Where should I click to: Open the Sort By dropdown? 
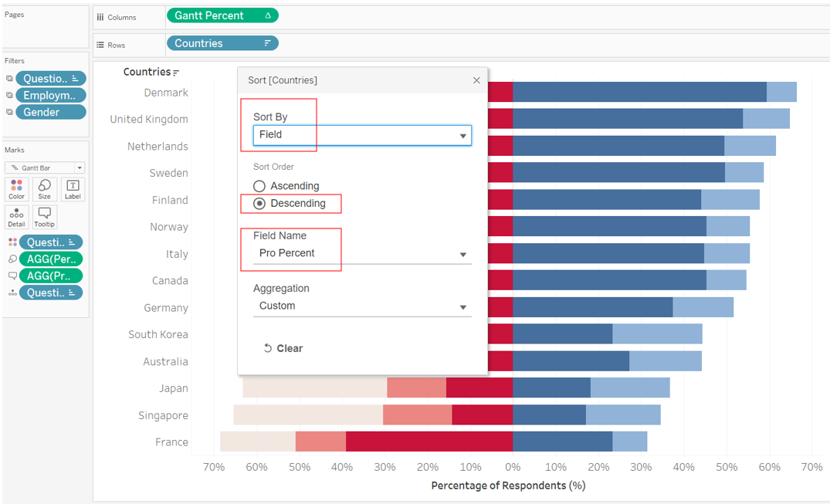361,135
